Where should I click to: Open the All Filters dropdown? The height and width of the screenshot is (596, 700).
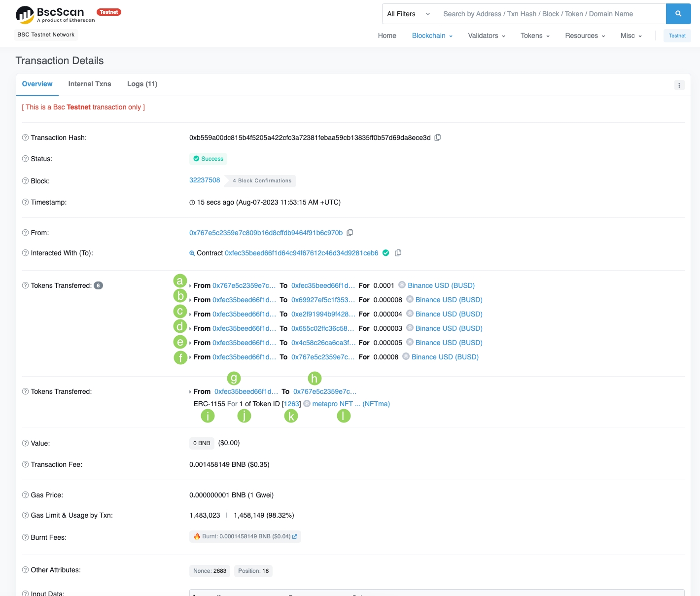tap(409, 14)
